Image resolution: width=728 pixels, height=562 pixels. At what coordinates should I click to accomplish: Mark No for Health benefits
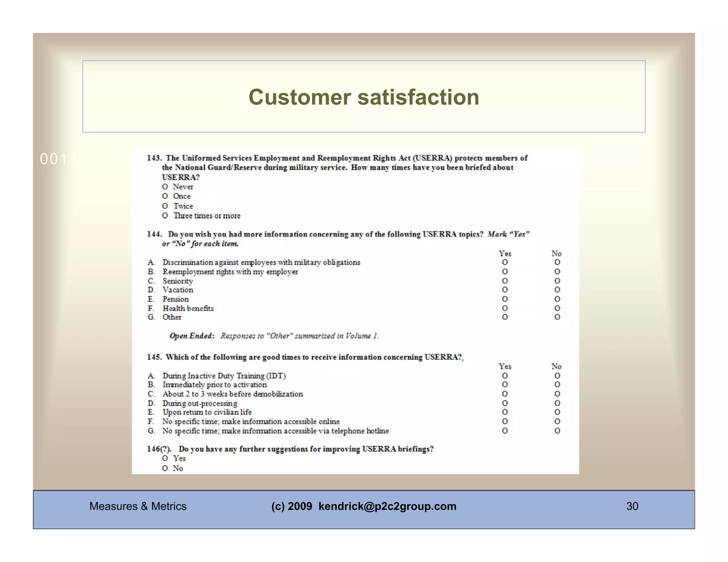pyautogui.click(x=557, y=308)
